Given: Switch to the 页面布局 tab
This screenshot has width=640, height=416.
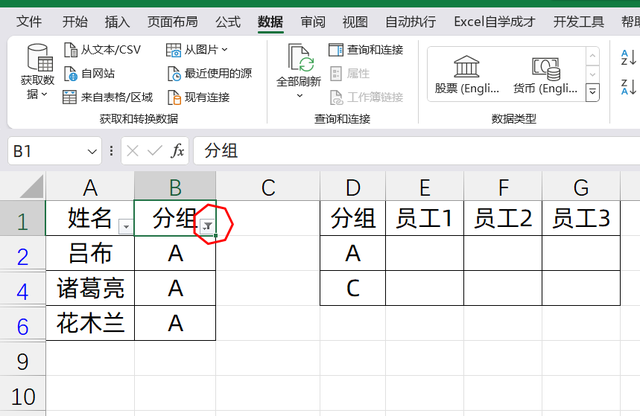Looking at the screenshot, I should [x=173, y=22].
